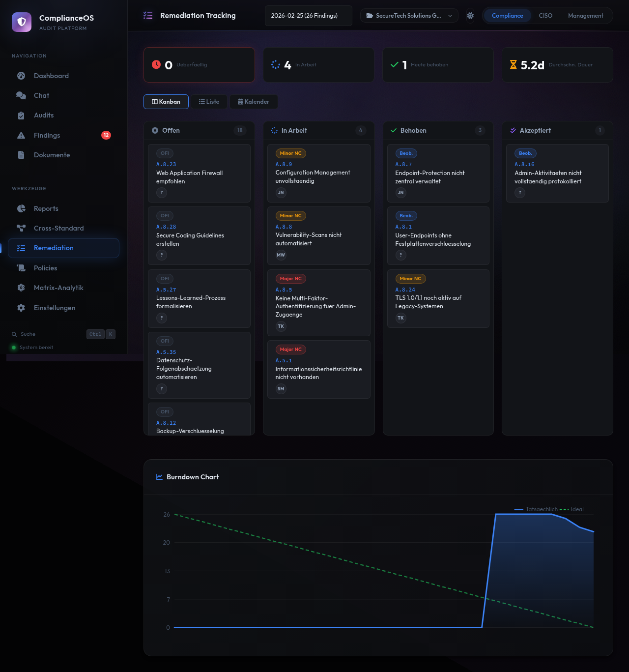Open the SecureTech Solutions client dropdown
Viewport: 629px width, 672px height.
click(409, 16)
